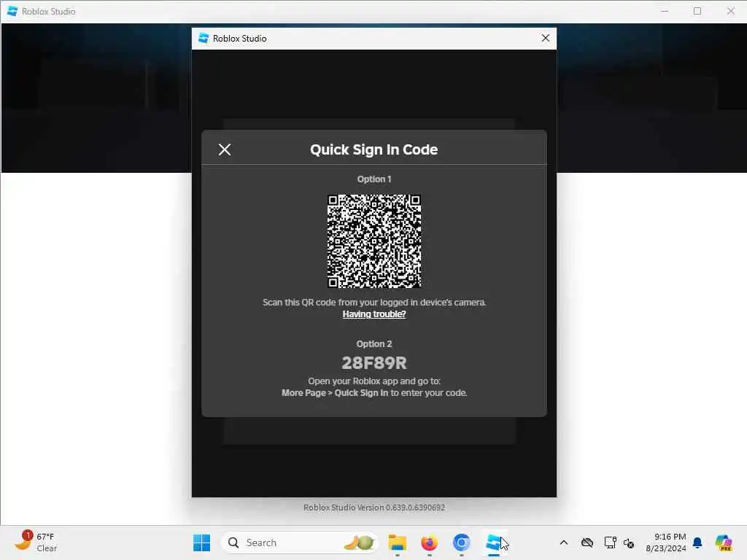The width and height of the screenshot is (747, 560).
Task: Click the Option 1 label
Action: coord(374,179)
